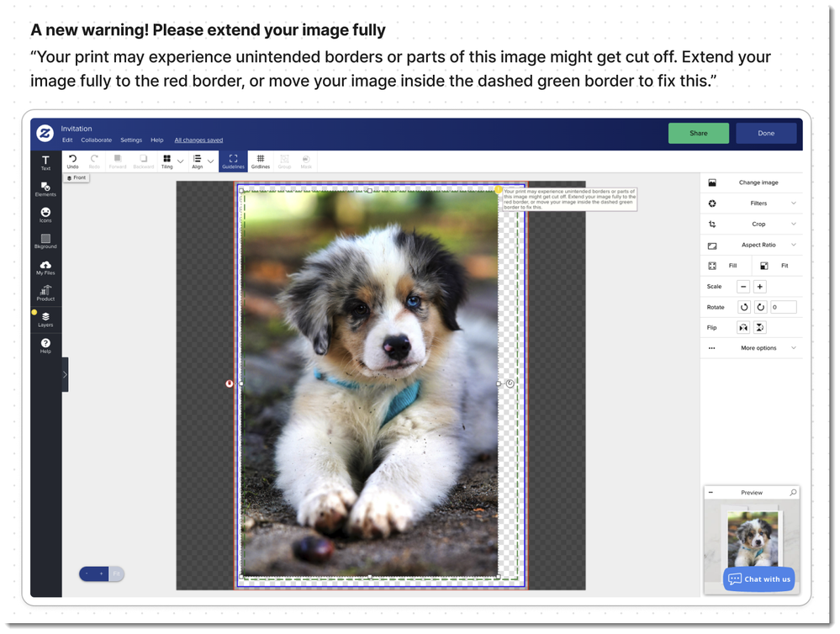840x634 pixels.
Task: Open the Collaborate menu
Action: click(x=96, y=140)
